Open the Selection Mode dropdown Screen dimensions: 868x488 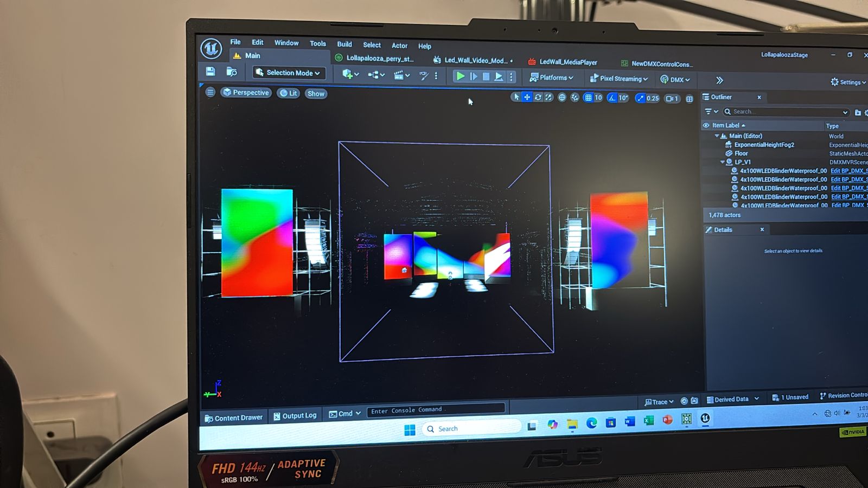pyautogui.click(x=288, y=73)
